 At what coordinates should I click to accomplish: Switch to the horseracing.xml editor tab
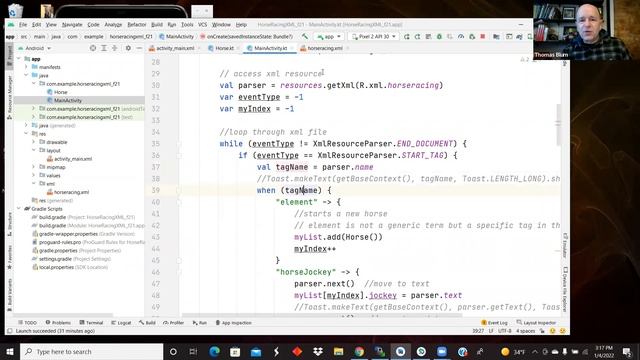pyautogui.click(x=325, y=48)
